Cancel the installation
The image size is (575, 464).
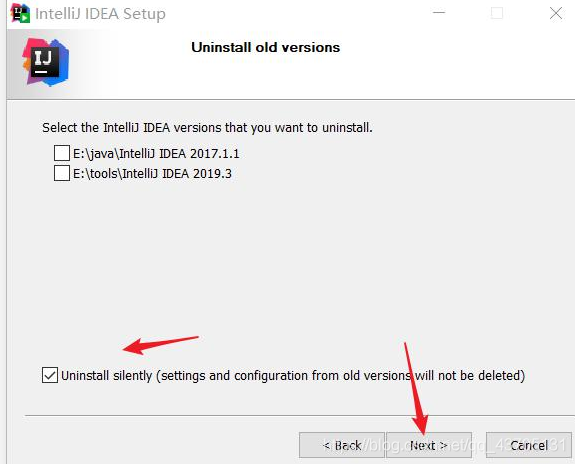point(529,445)
